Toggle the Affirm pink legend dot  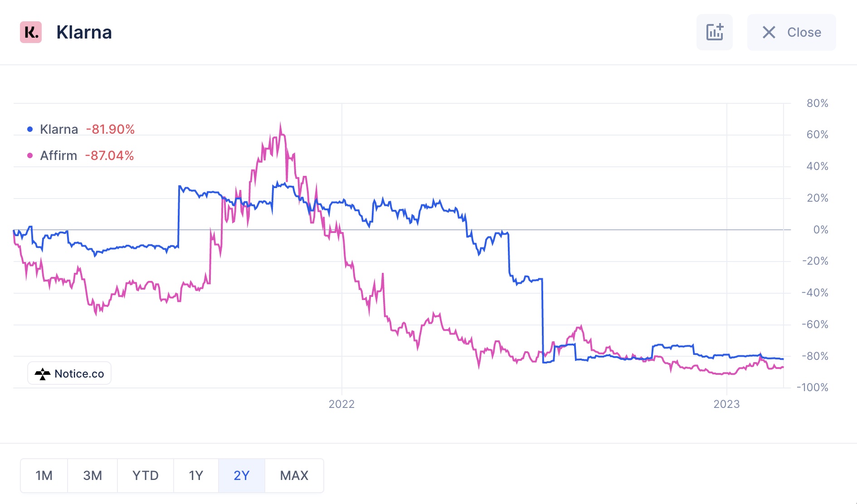click(x=30, y=155)
